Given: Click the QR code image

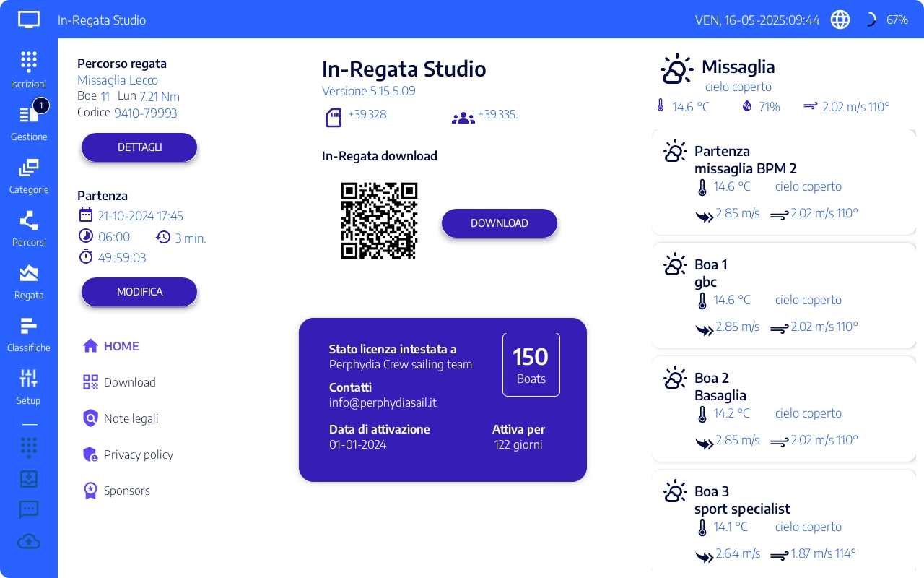Looking at the screenshot, I should pos(379,220).
